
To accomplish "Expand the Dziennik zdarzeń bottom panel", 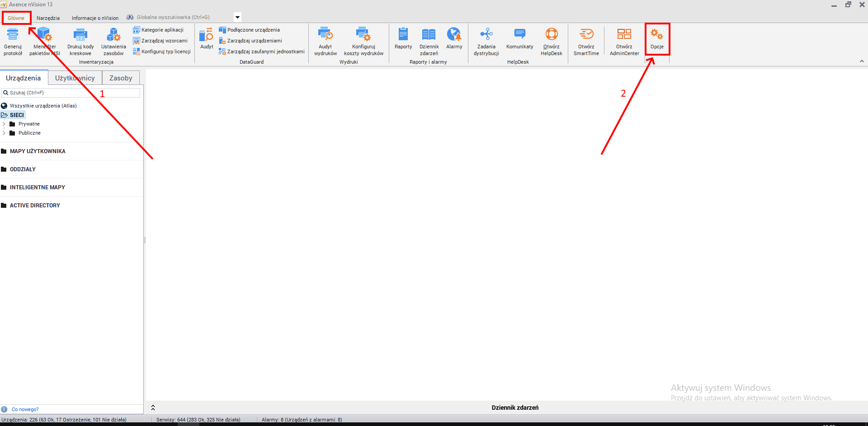I will point(153,407).
